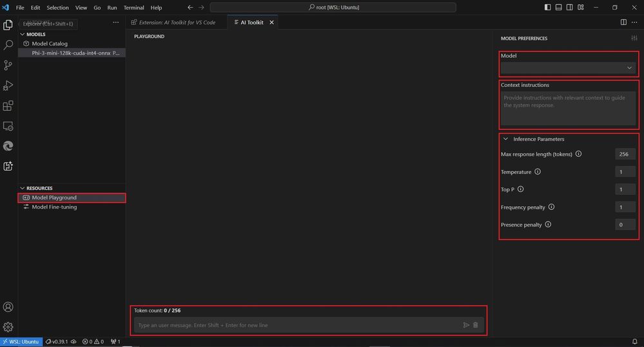Screen dimensions: 644x347
Task: Click forwarded ports status item
Action: [115, 342]
